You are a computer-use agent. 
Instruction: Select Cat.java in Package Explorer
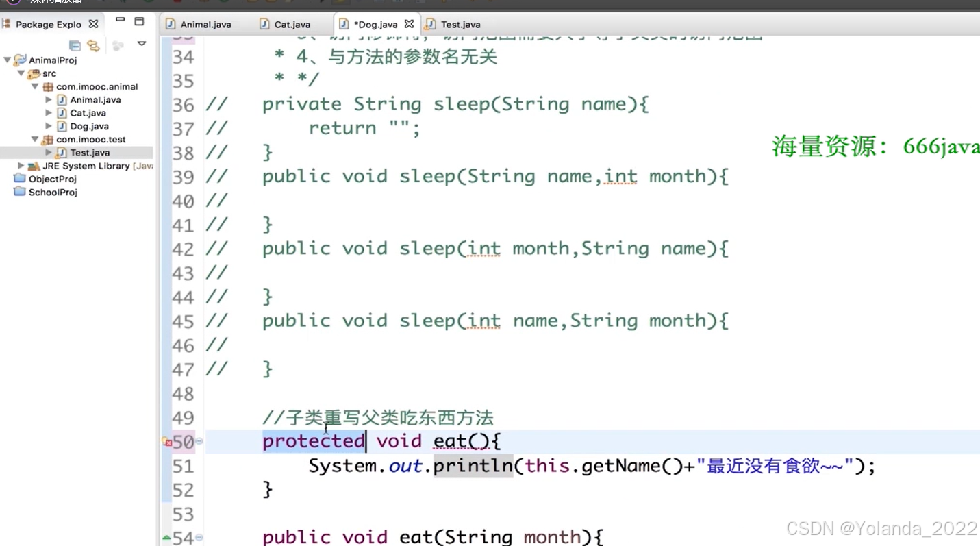coord(88,113)
